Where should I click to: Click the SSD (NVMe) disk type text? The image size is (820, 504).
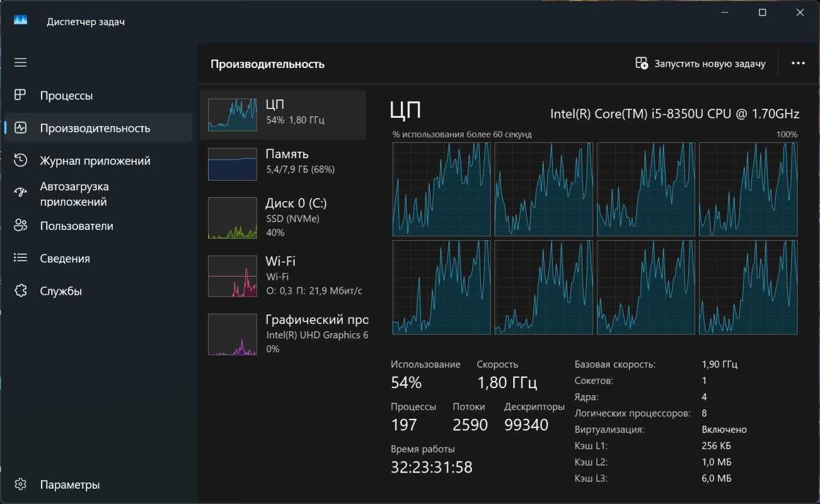(292, 218)
